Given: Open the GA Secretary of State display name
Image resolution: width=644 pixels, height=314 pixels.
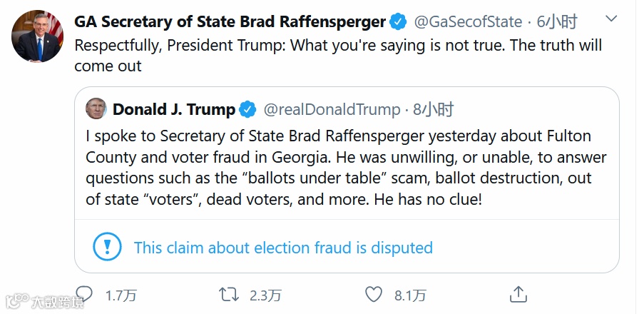Looking at the screenshot, I should [x=230, y=21].
